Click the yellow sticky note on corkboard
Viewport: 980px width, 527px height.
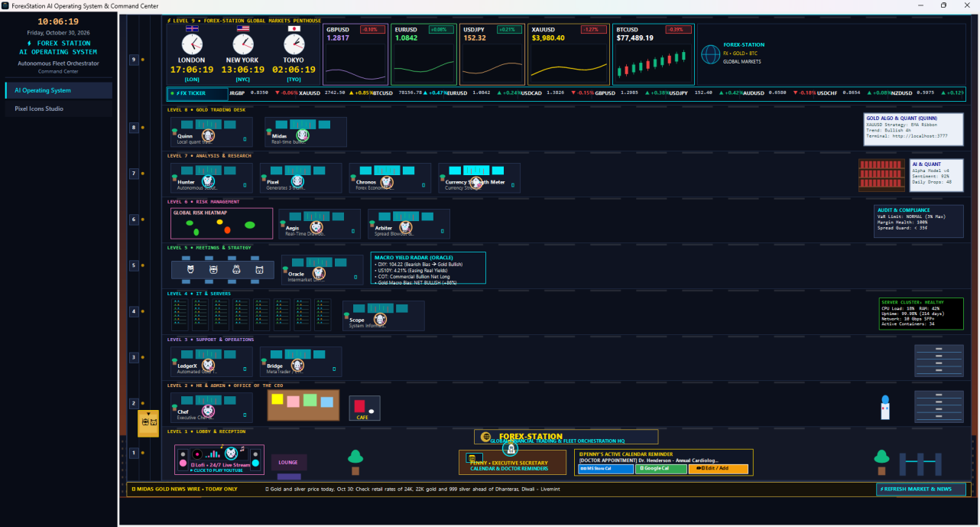tap(277, 399)
